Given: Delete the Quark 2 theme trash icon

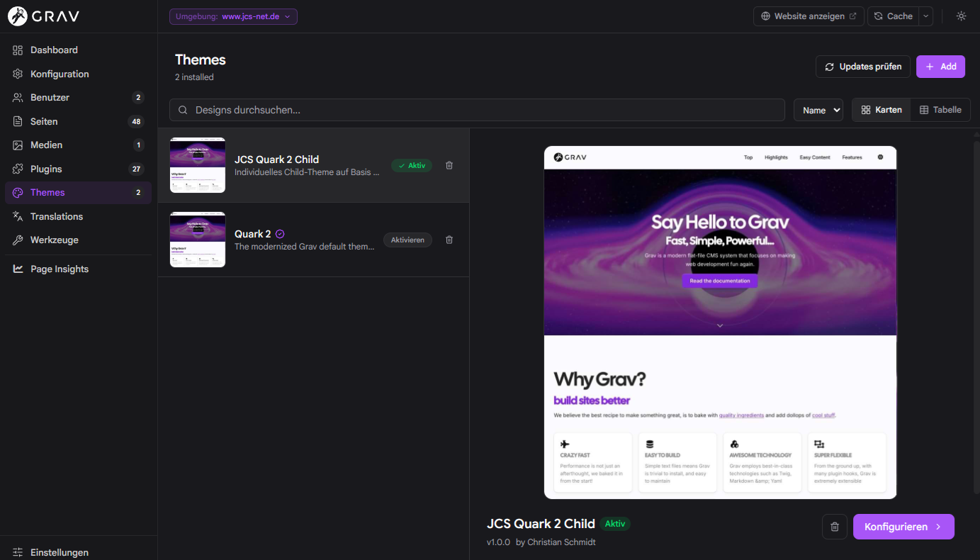Looking at the screenshot, I should (449, 240).
